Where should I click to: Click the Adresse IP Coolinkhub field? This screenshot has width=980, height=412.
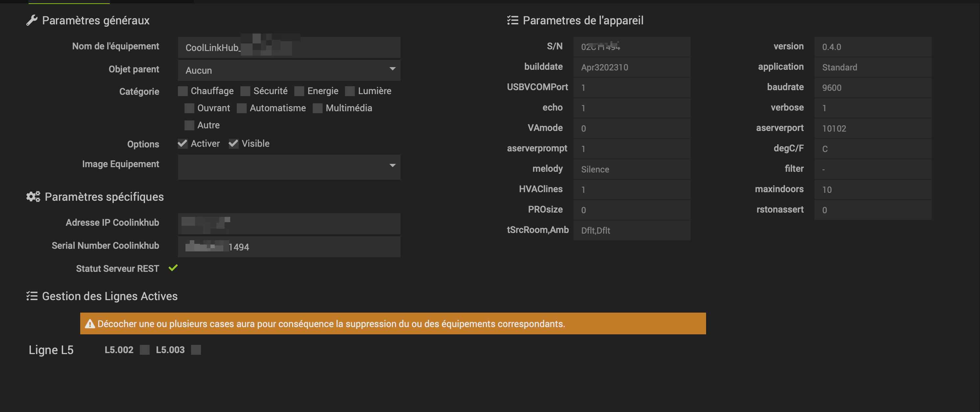coord(289,223)
